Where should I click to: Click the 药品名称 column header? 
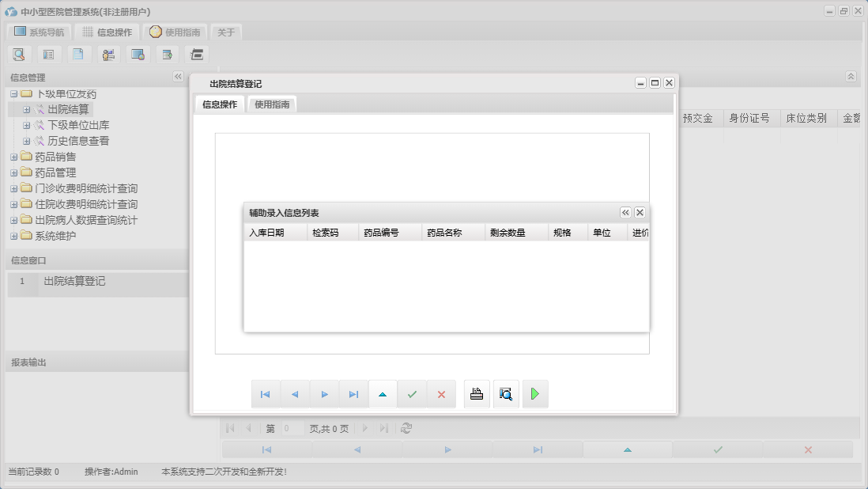pos(444,233)
